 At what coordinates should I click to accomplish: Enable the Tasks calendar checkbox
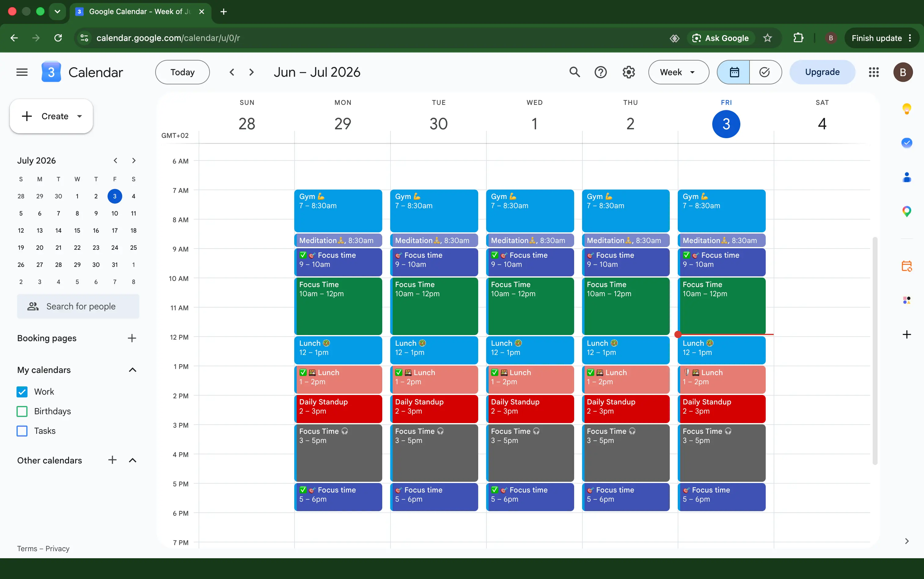pyautogui.click(x=22, y=431)
